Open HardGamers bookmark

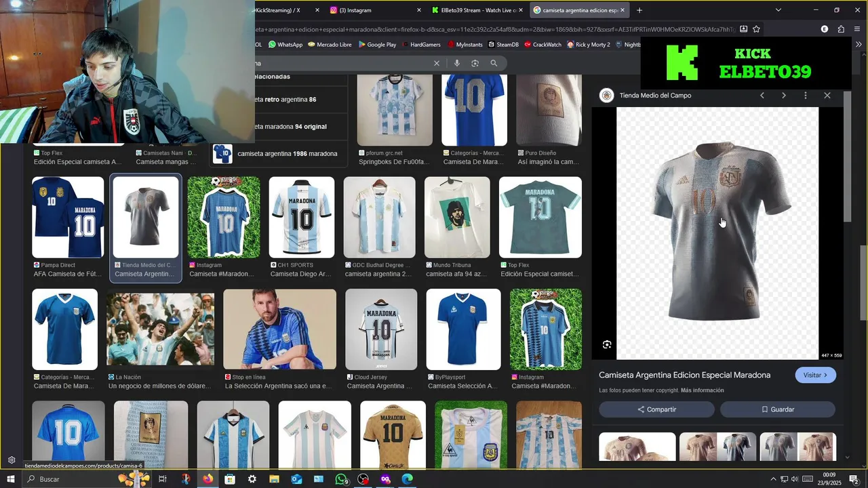[421, 45]
